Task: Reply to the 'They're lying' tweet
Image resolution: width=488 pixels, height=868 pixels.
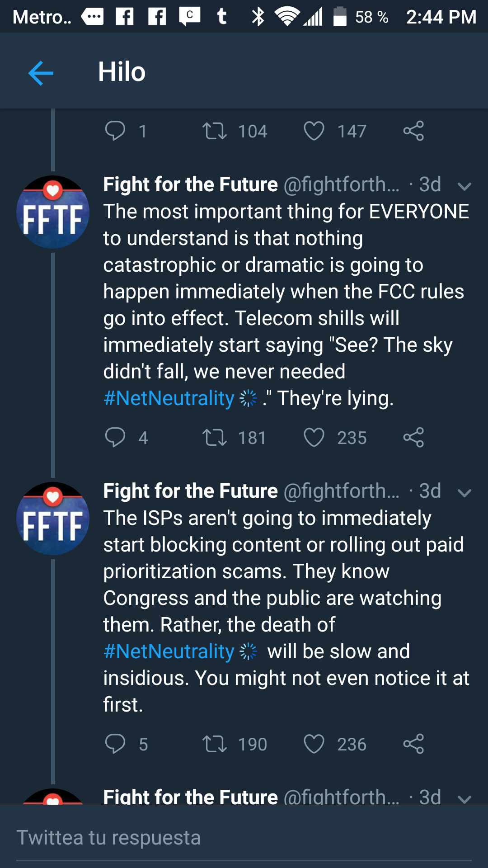Action: tap(115, 438)
